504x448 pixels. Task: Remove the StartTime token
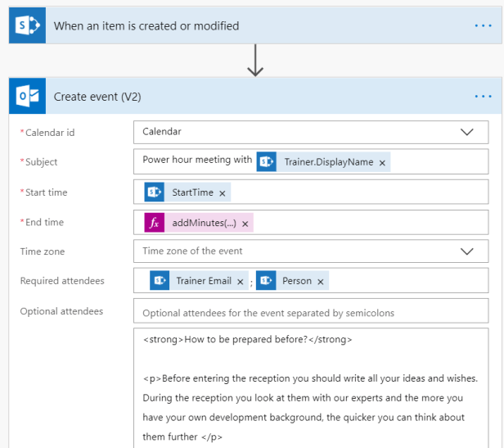[223, 193]
